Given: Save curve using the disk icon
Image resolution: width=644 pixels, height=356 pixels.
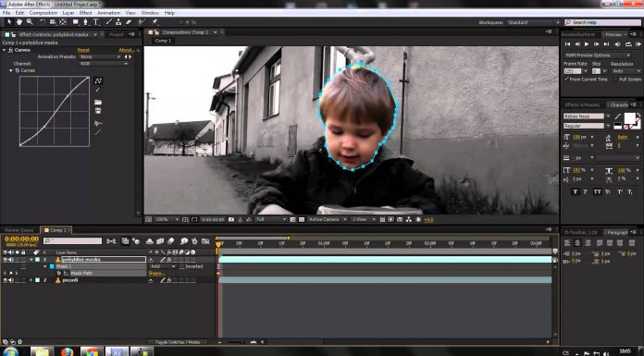Looking at the screenshot, I should pos(98,111).
